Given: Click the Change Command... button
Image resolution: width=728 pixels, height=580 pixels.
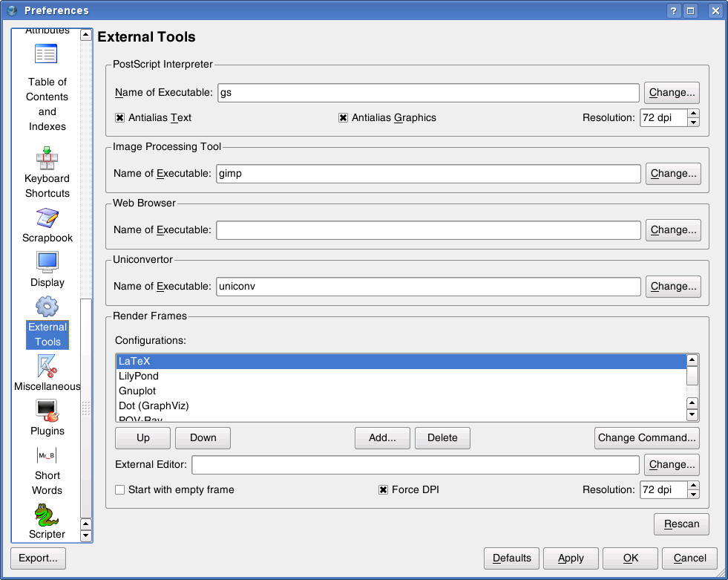Looking at the screenshot, I should [x=646, y=438].
